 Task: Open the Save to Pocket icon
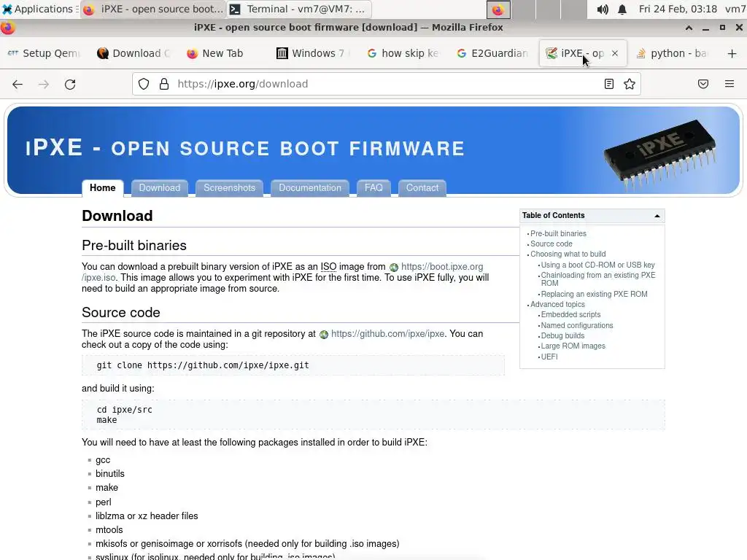(x=703, y=85)
